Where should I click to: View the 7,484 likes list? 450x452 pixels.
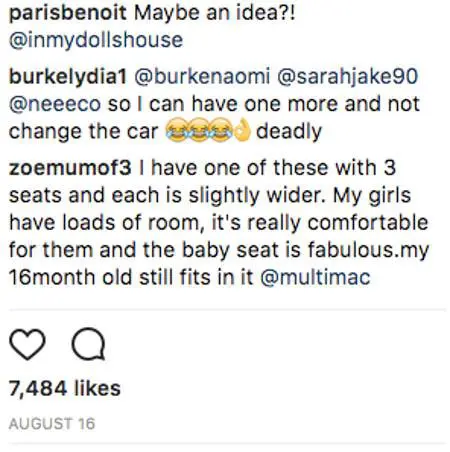(x=65, y=388)
